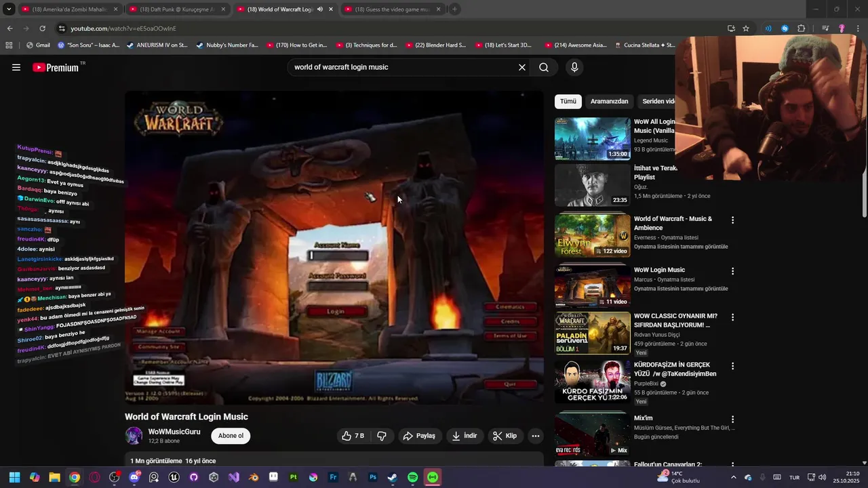
Task: Click the magnifier search button
Action: (544, 67)
